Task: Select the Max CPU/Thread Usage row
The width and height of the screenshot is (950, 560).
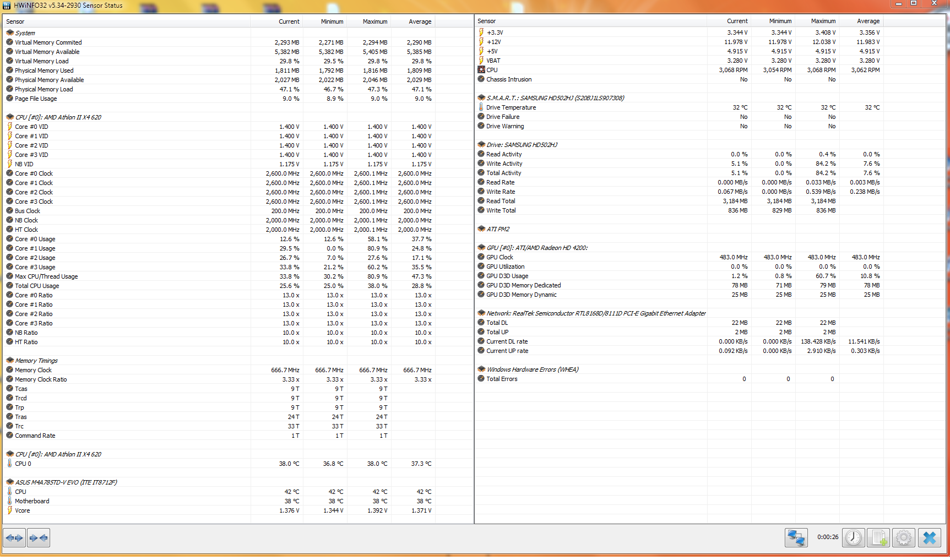Action: pyautogui.click(x=238, y=276)
